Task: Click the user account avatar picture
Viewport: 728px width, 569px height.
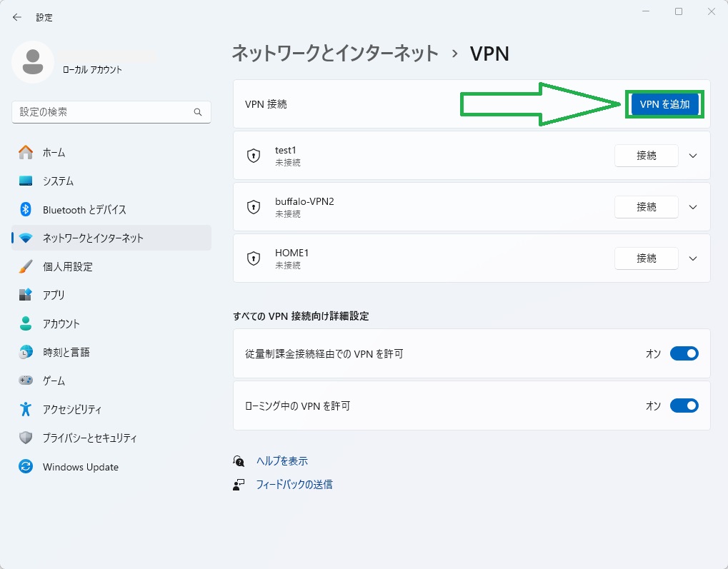Action: click(x=32, y=62)
